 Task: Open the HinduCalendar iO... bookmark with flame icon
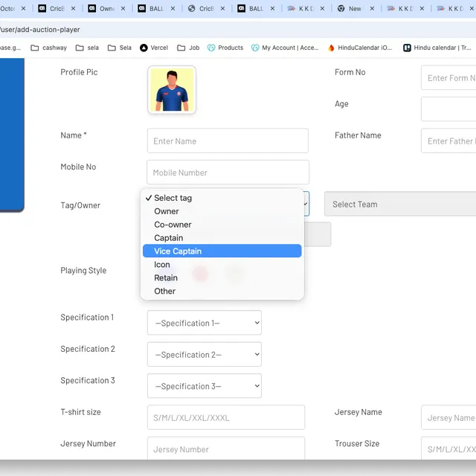coord(360,48)
